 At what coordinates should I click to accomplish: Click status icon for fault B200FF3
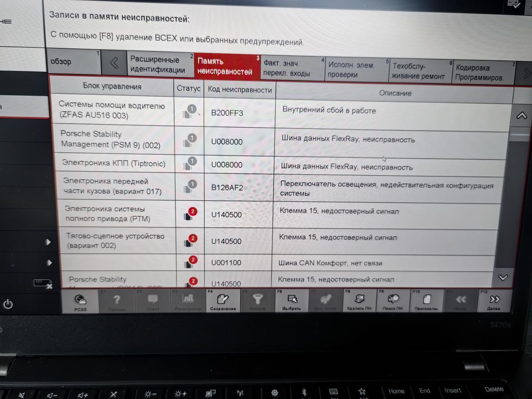click(189, 112)
